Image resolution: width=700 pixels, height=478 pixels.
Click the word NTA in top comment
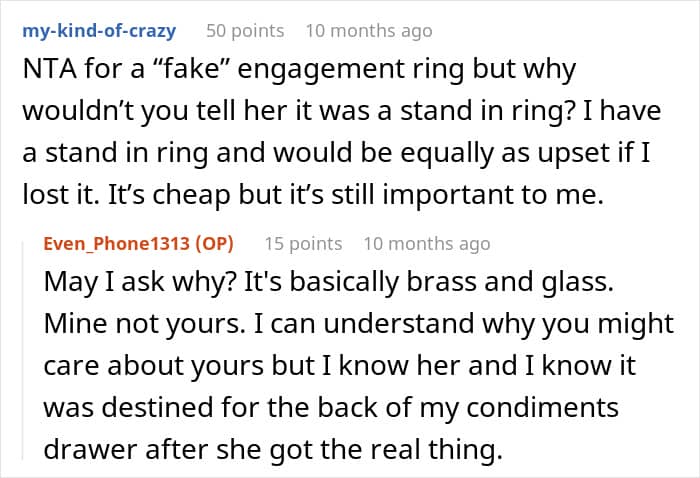pos(49,69)
